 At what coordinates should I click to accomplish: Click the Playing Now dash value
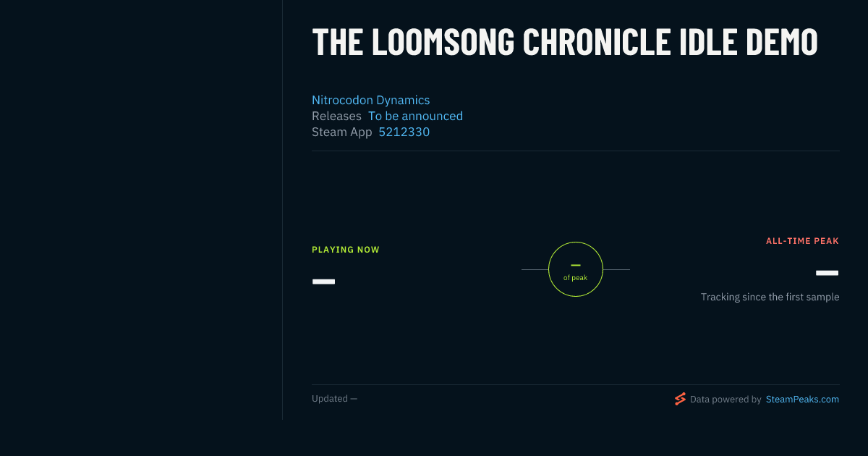(x=323, y=281)
